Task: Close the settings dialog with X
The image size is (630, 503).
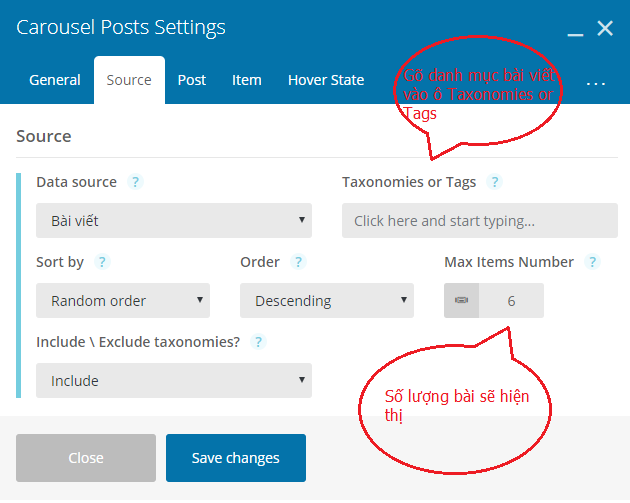Action: [605, 29]
